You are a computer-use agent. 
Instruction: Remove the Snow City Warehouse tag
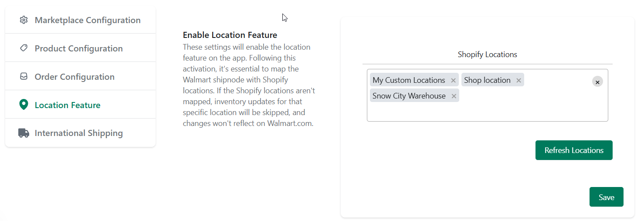click(454, 96)
